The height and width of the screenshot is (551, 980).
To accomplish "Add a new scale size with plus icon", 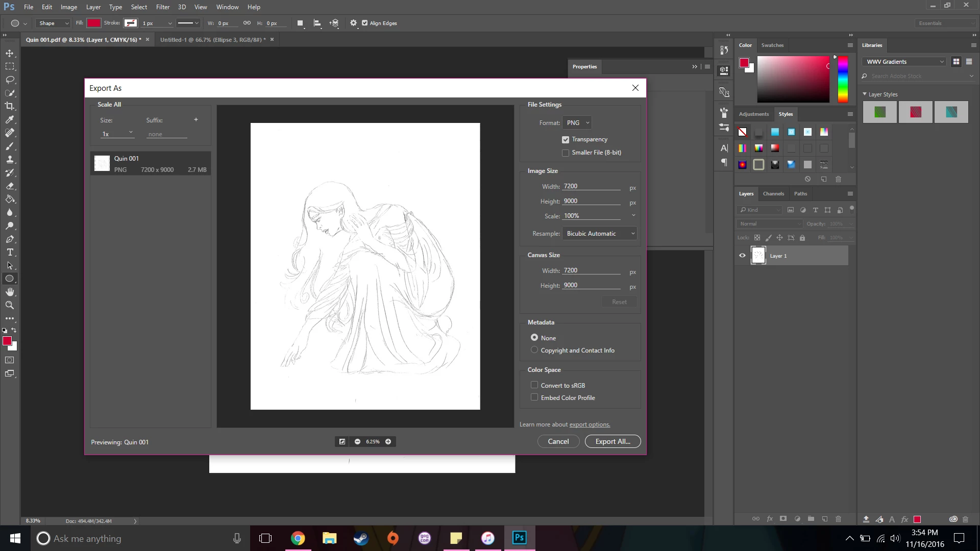I will coord(195,119).
